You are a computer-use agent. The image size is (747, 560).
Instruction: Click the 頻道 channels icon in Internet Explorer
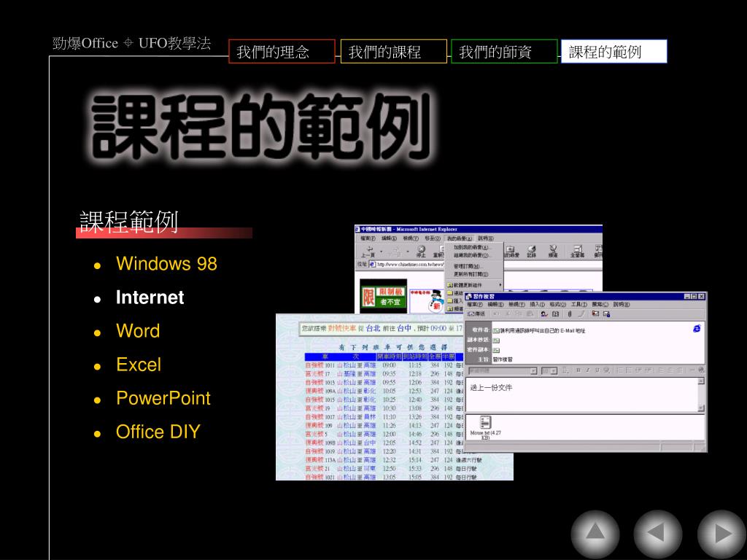coord(553,252)
